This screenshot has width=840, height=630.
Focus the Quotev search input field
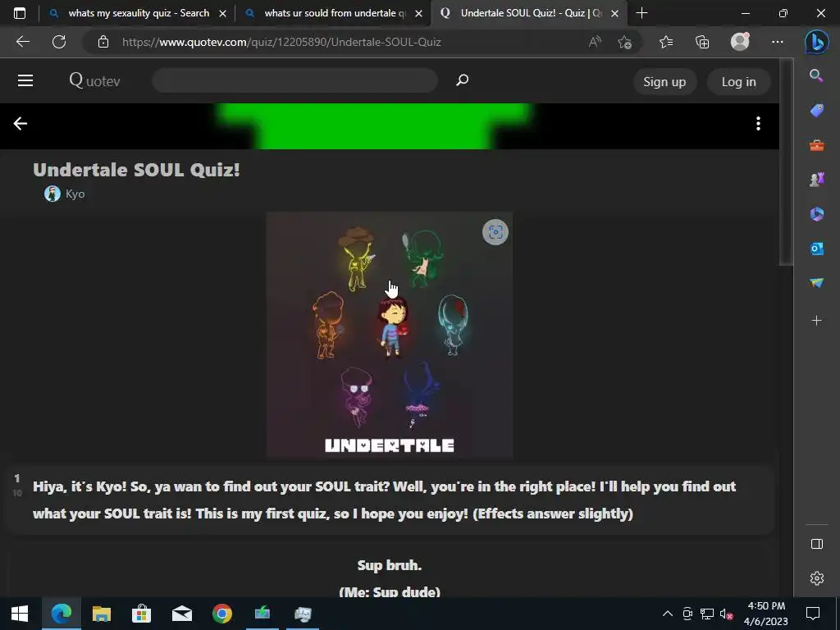click(x=294, y=80)
